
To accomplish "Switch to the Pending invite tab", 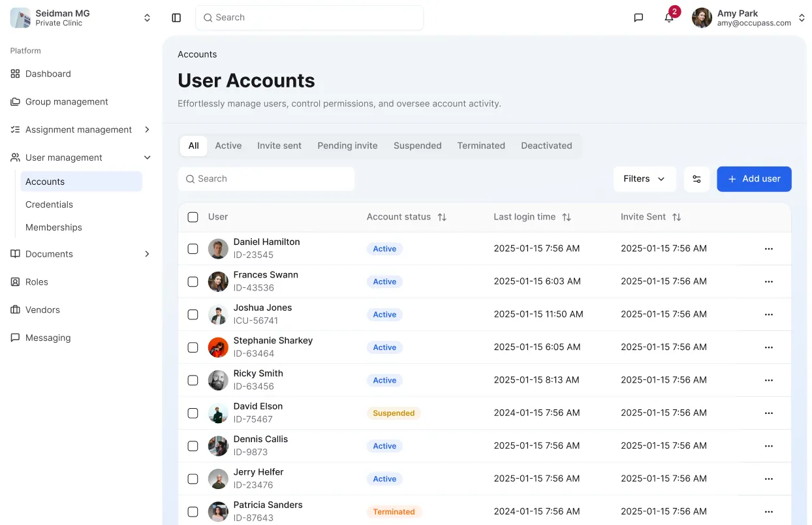I will pyautogui.click(x=347, y=146).
